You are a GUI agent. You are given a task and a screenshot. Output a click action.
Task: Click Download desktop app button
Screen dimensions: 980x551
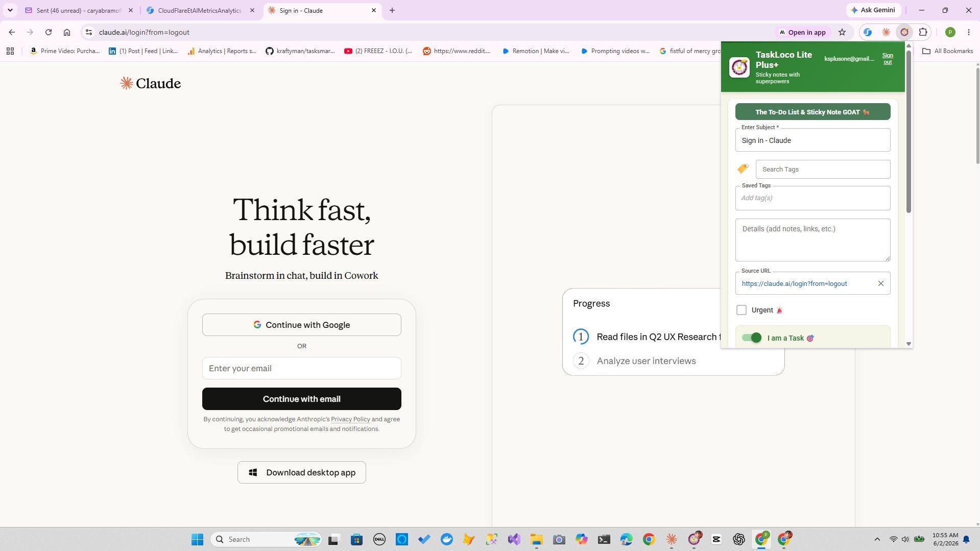click(x=302, y=472)
